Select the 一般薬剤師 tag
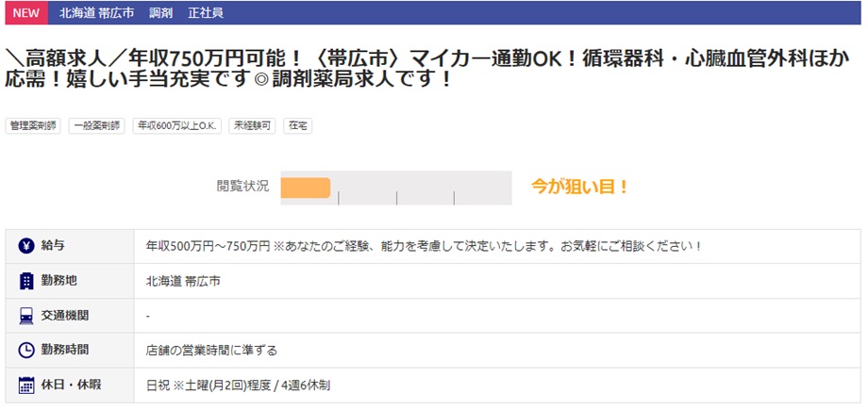Viewport: 868px width, 410px height. point(95,125)
